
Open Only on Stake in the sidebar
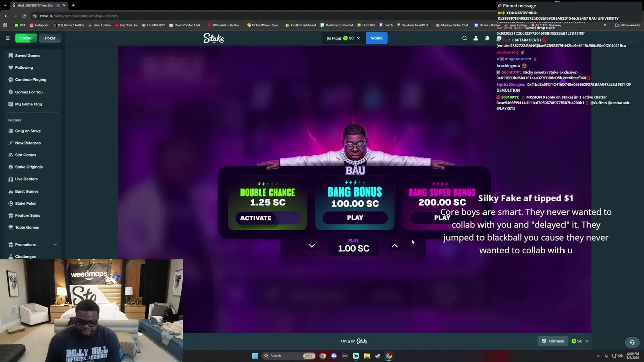click(x=33, y=131)
